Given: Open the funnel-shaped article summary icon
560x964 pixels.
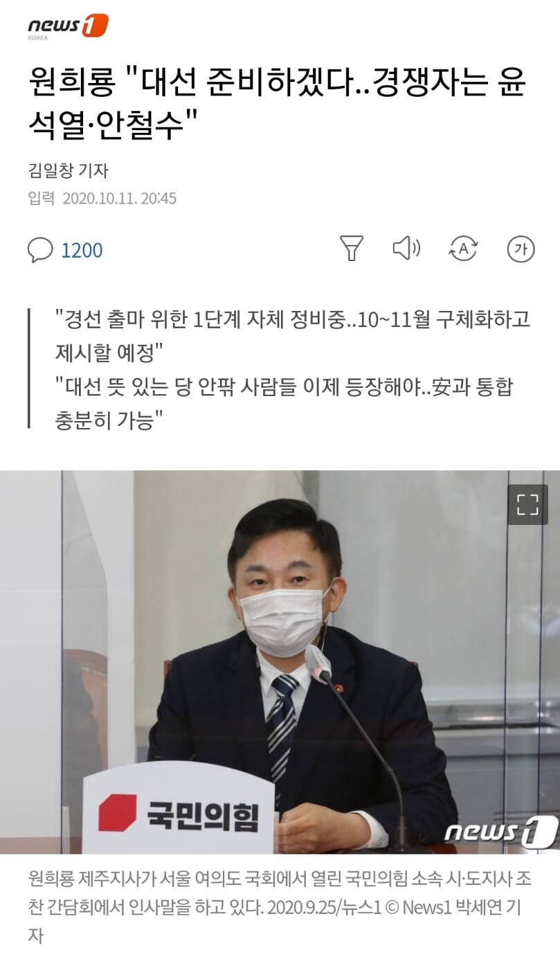Looking at the screenshot, I should tap(352, 249).
